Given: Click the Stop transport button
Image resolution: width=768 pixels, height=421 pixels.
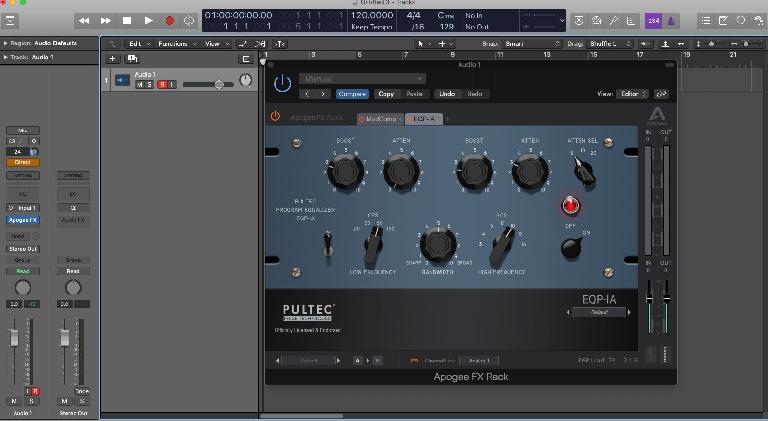Looking at the screenshot, I should click(127, 21).
